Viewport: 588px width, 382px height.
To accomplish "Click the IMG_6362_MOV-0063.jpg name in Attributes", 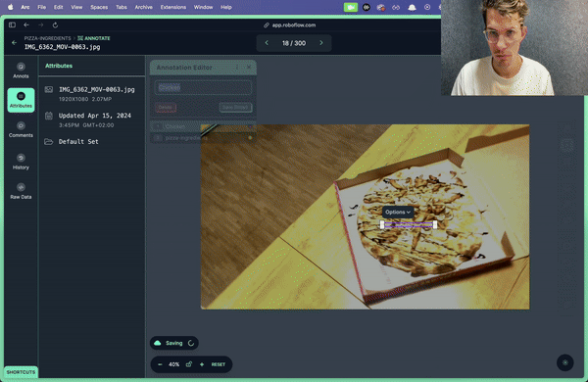I will 97,89.
